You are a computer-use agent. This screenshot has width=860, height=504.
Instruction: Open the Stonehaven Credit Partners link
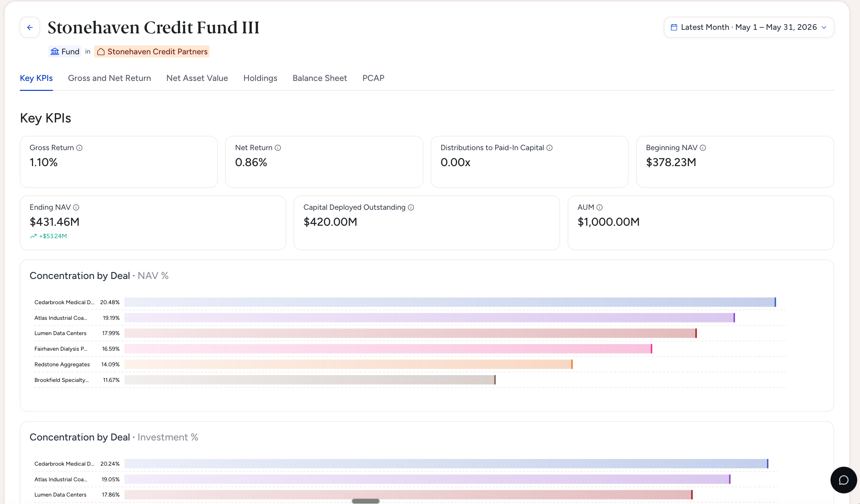[152, 51]
